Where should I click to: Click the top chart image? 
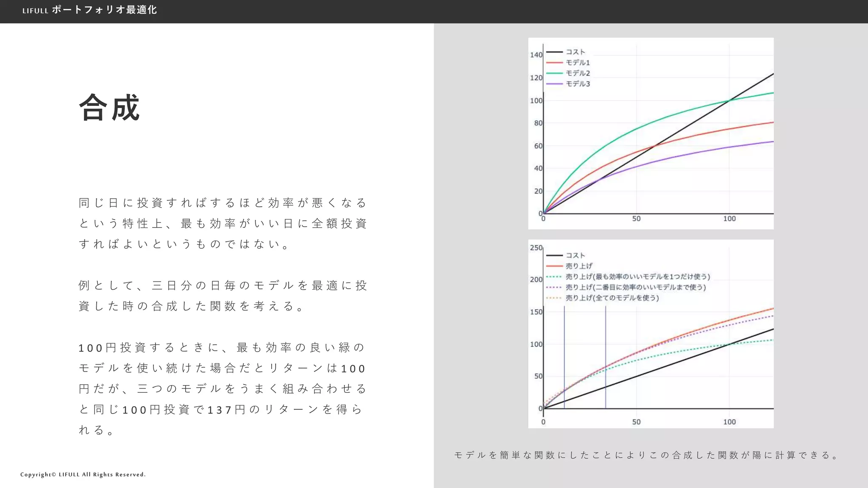651,133
